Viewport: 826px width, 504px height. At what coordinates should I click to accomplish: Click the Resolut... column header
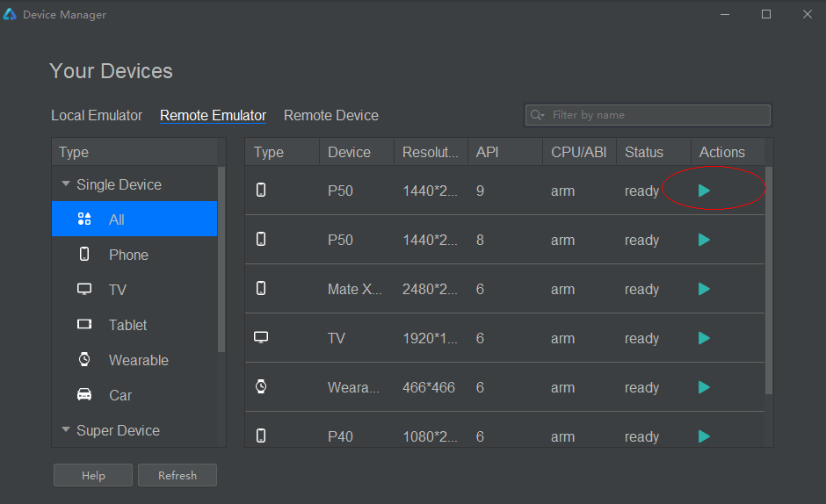coord(431,152)
